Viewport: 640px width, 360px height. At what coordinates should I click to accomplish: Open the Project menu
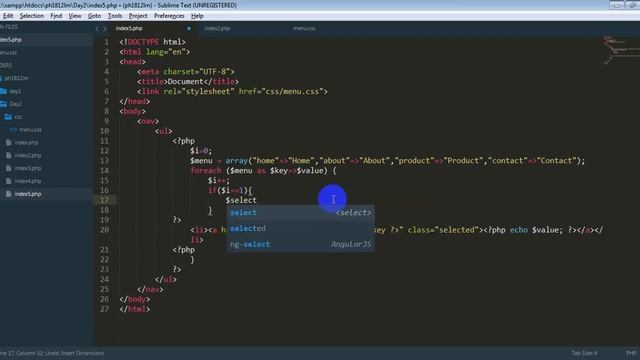(138, 16)
